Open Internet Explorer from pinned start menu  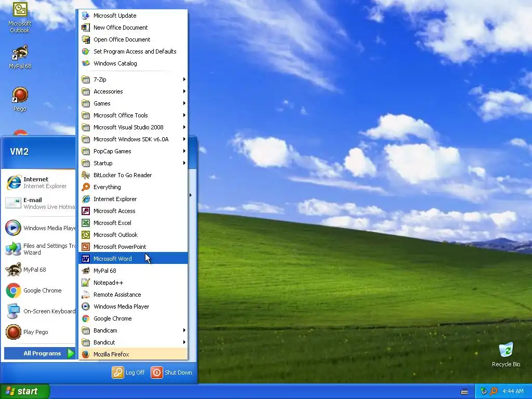39,182
